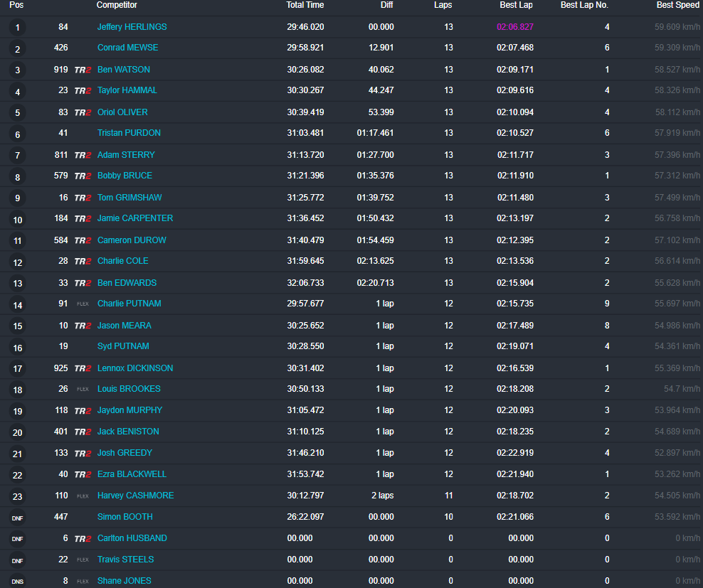Open Jeffery HERLINGS competitor link

pyautogui.click(x=132, y=27)
